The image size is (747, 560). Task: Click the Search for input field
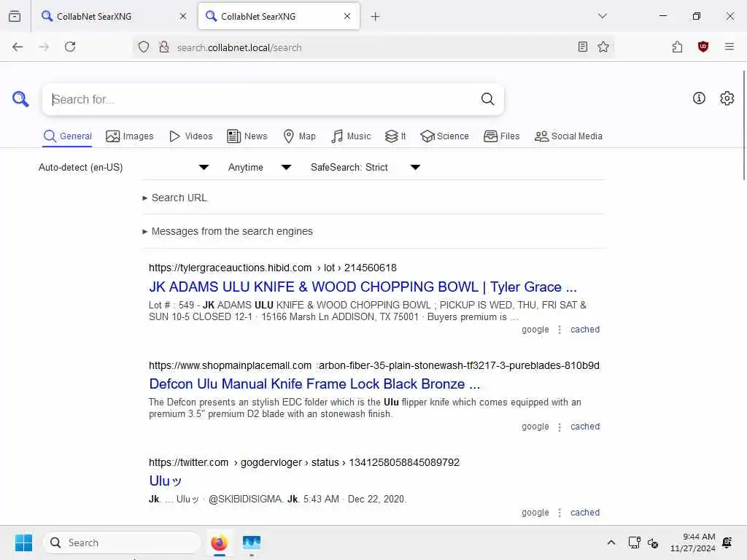[x=262, y=99]
